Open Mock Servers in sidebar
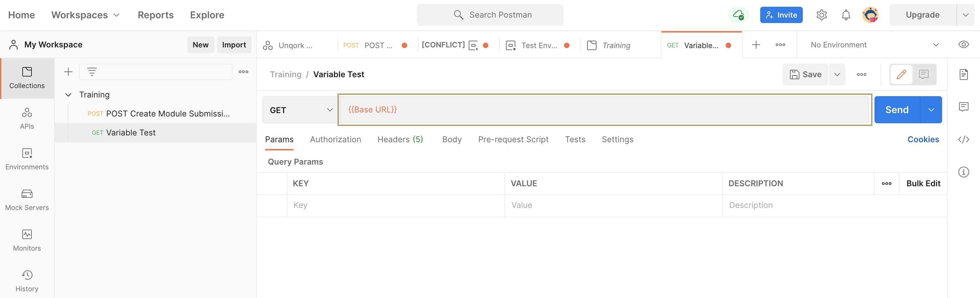The image size is (980, 298). click(27, 200)
